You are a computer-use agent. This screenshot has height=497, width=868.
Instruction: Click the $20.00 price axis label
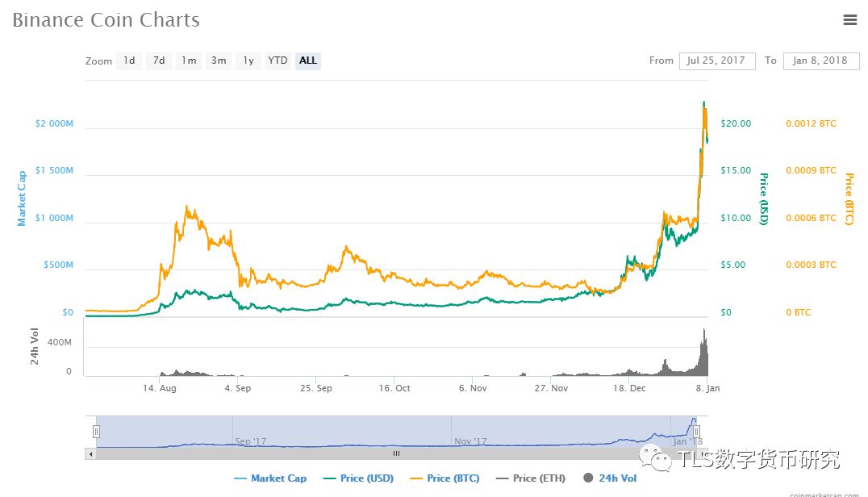[736, 123]
